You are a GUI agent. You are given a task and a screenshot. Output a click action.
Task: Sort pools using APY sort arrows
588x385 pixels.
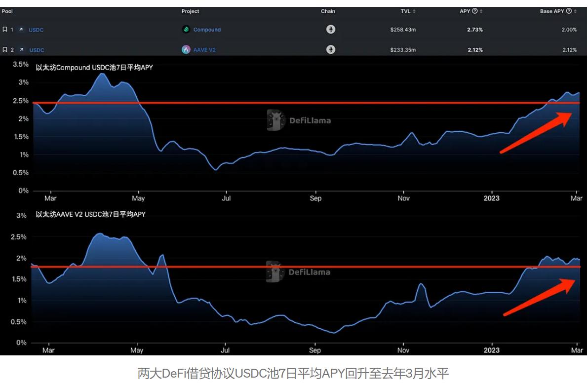click(x=481, y=11)
